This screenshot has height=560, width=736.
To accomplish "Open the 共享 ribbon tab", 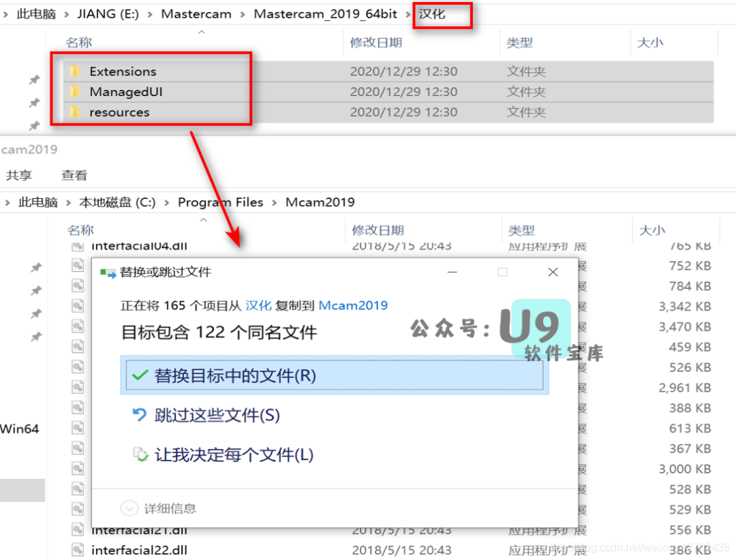I will point(19,175).
